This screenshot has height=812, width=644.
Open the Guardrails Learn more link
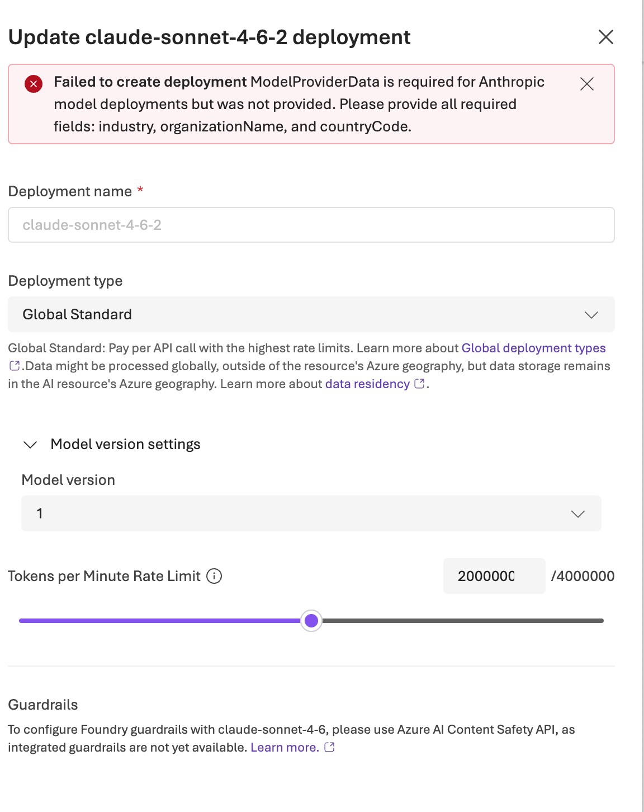tap(285, 747)
